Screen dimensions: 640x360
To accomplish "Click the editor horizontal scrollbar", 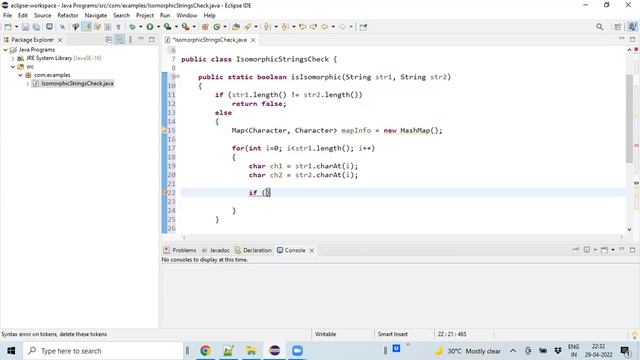I will tap(403, 237).
